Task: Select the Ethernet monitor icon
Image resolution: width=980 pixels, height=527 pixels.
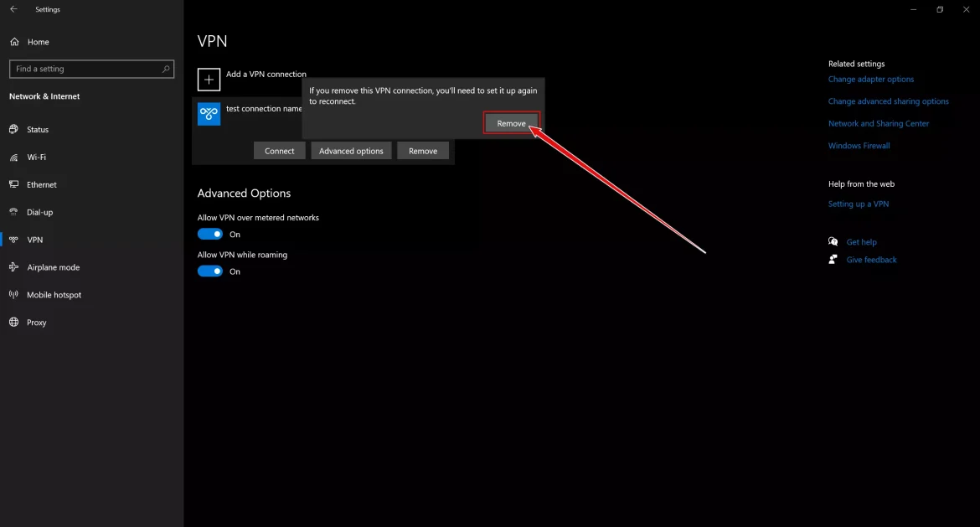Action: click(13, 184)
